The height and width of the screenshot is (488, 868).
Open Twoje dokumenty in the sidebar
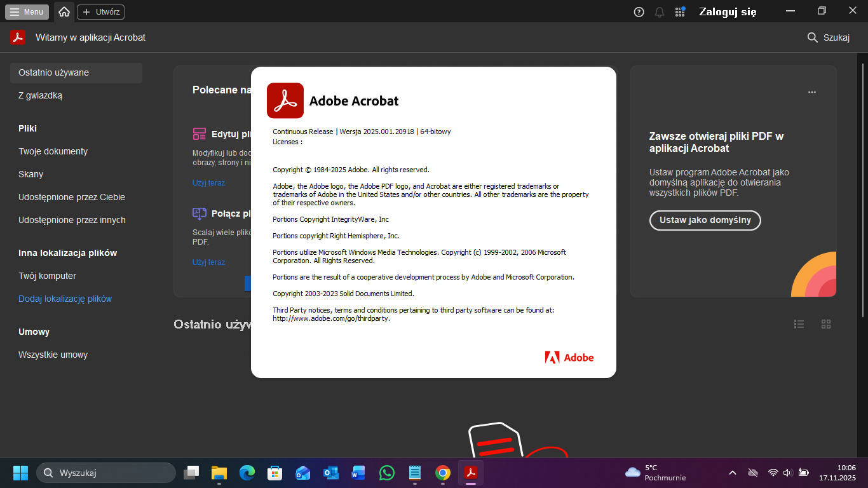click(x=53, y=151)
